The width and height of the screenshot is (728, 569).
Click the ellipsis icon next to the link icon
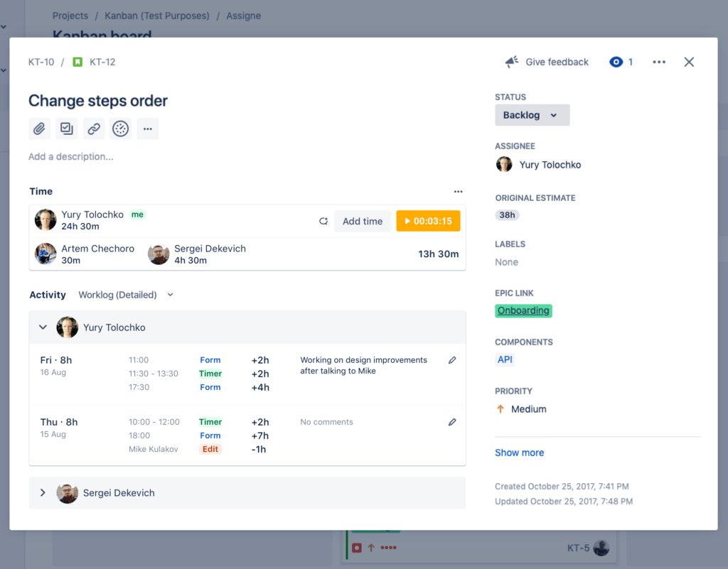147,129
